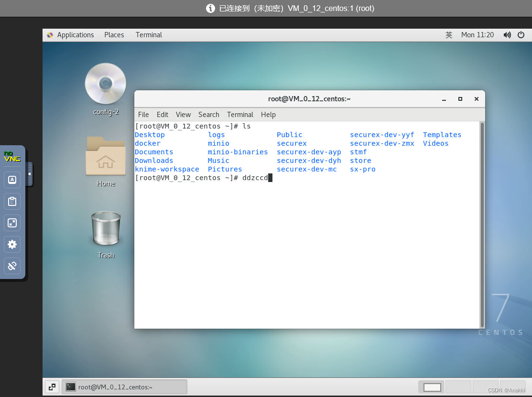532x397 pixels.
Task: Toggle the 英 input method indicator
Action: [449, 34]
